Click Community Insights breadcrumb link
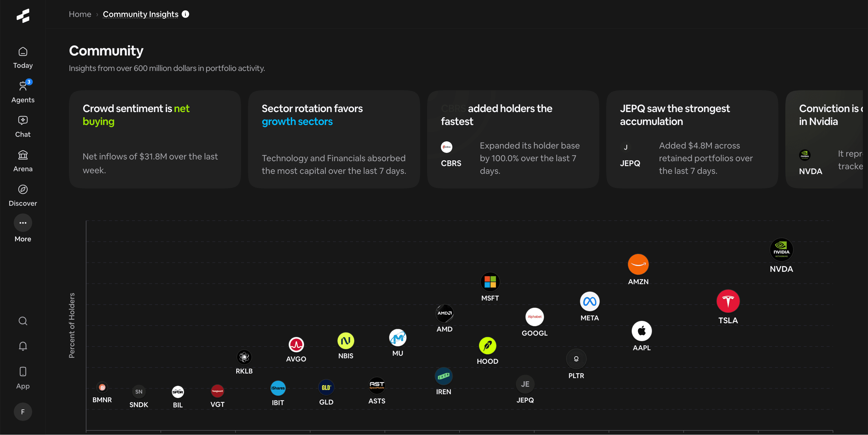The height and width of the screenshot is (435, 868). click(x=141, y=14)
